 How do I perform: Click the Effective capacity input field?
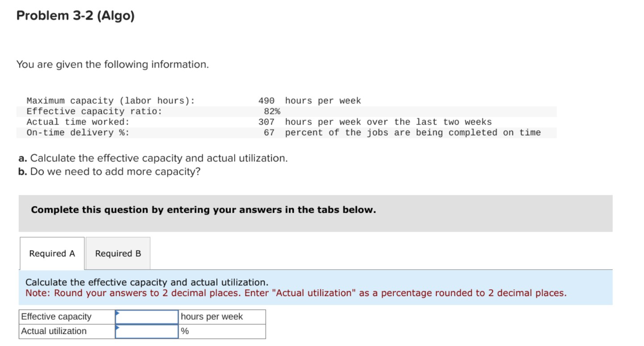click(x=146, y=317)
